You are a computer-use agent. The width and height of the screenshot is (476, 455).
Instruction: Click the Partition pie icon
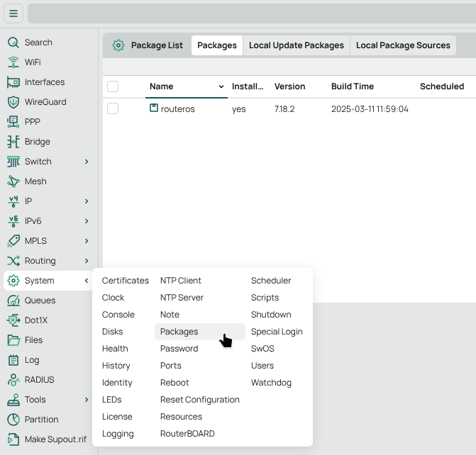[13, 420]
